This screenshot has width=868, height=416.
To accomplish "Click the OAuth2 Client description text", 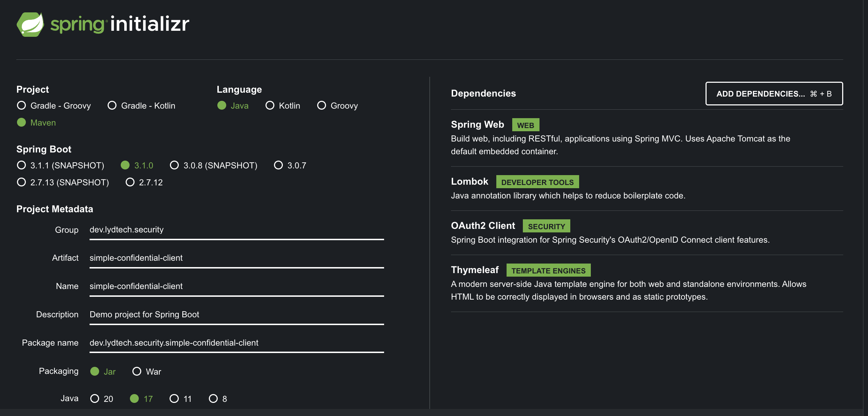I will coord(610,240).
